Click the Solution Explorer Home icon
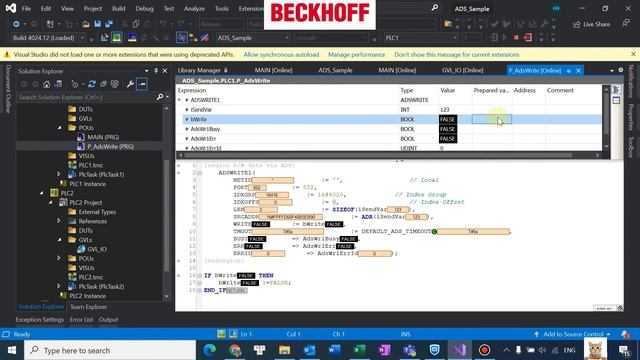The height and width of the screenshot is (360, 640). pos(47,84)
